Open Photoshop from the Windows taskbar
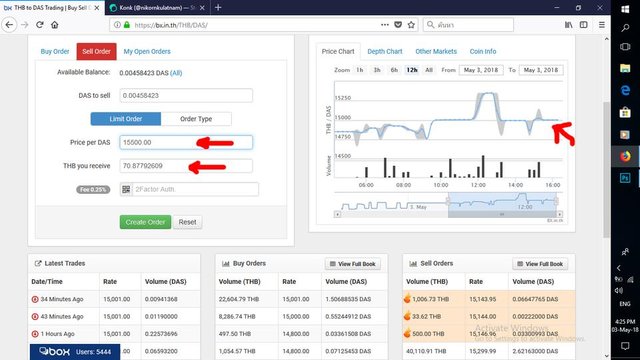 (625, 178)
